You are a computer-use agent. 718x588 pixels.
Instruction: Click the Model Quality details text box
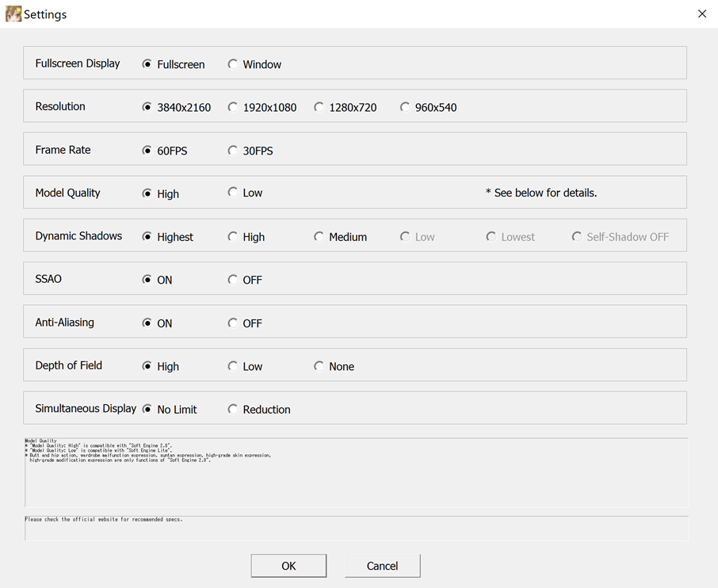[357, 472]
